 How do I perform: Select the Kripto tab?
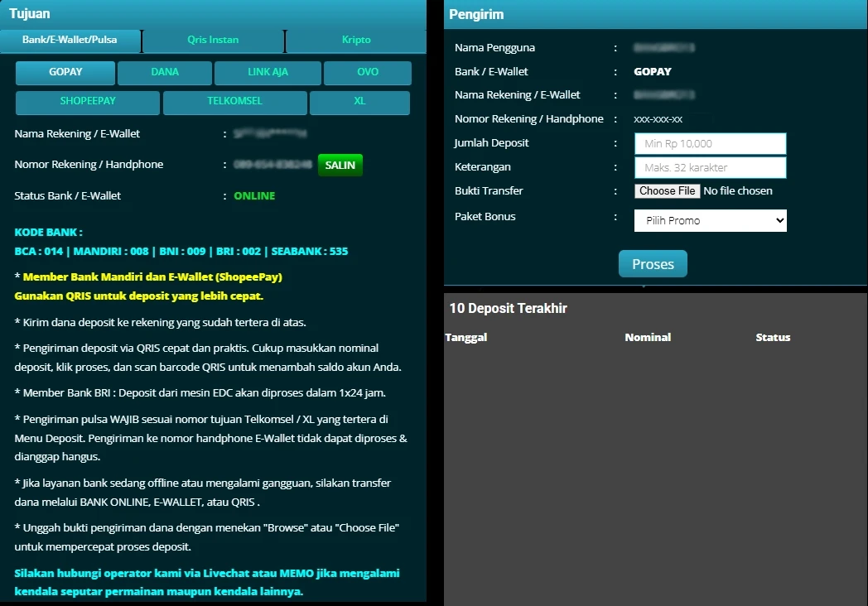[356, 40]
